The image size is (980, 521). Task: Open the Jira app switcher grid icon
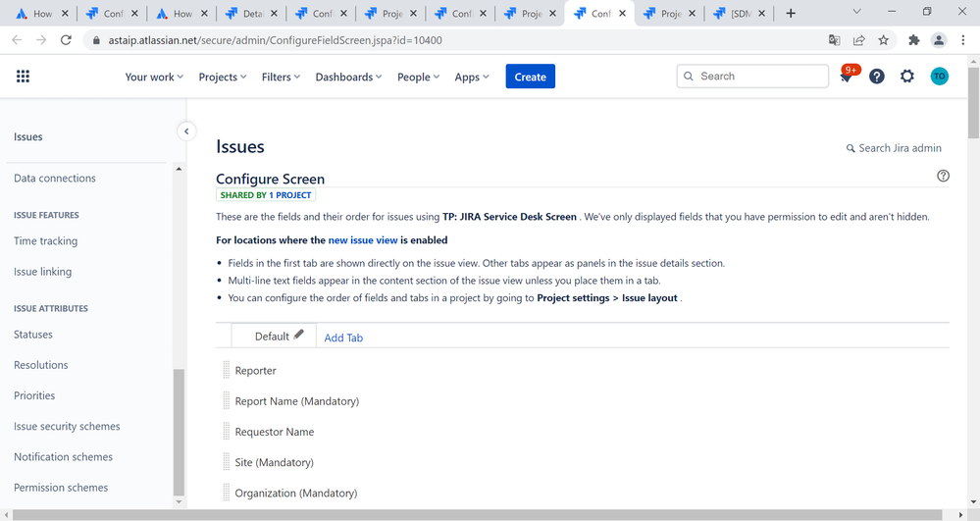coord(24,77)
